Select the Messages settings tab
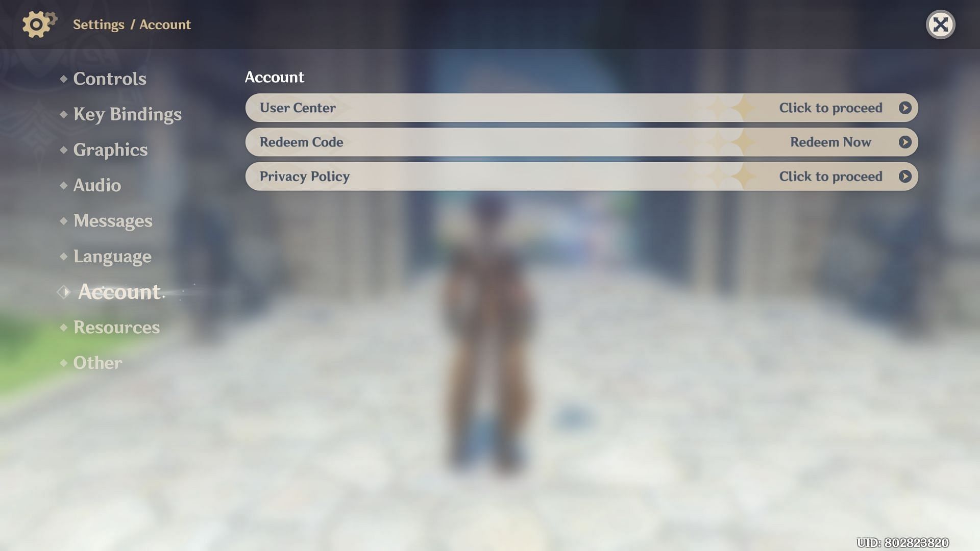Image resolution: width=980 pixels, height=551 pixels. (x=113, y=221)
